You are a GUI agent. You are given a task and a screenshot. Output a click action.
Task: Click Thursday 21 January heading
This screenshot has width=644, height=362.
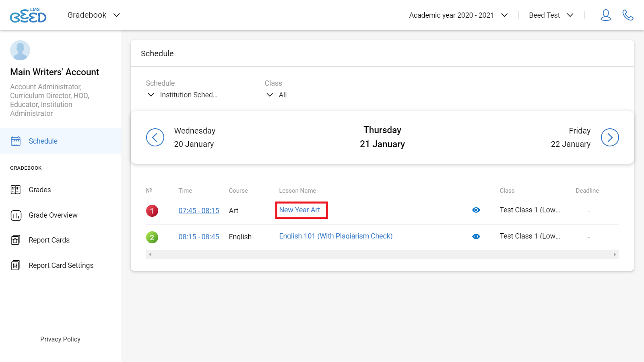click(x=382, y=137)
